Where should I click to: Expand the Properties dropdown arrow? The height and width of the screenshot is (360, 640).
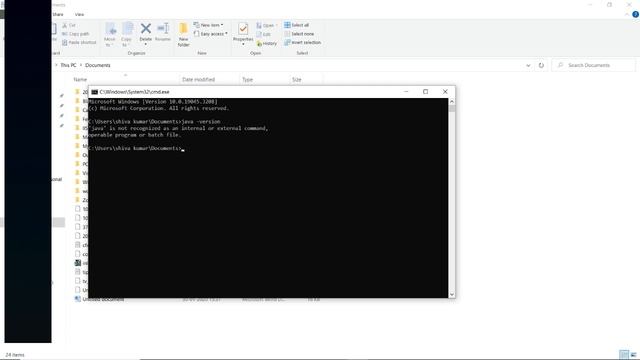(243, 44)
